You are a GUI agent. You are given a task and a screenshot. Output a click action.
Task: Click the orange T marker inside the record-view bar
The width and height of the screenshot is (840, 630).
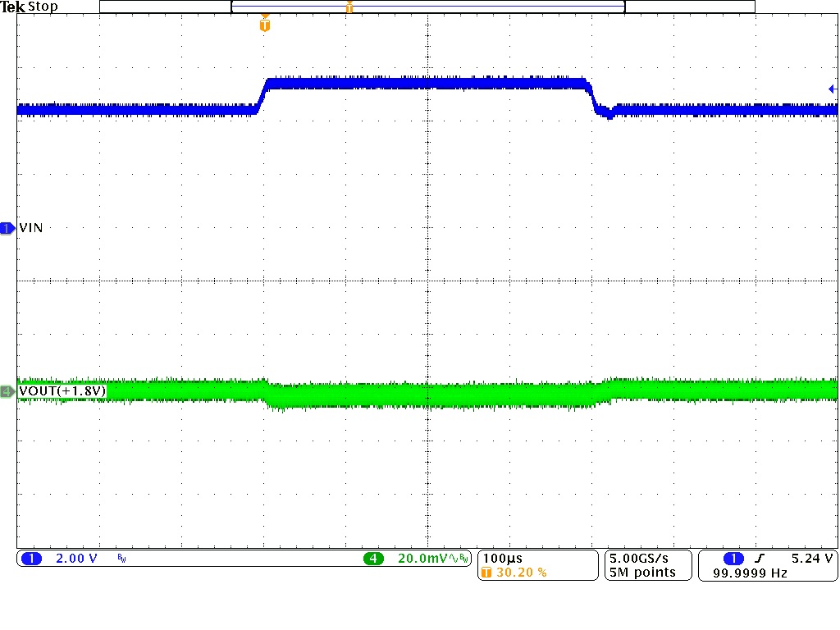coord(349,6)
